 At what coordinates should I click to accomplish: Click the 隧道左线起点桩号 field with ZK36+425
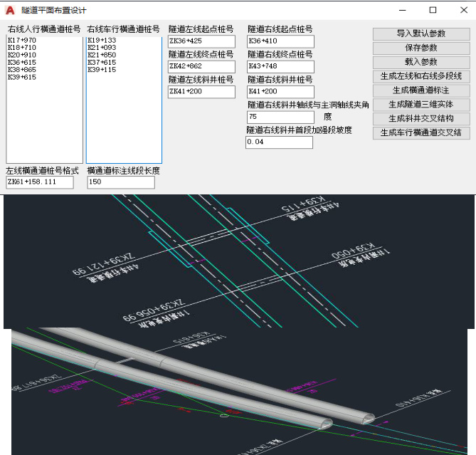(x=201, y=41)
